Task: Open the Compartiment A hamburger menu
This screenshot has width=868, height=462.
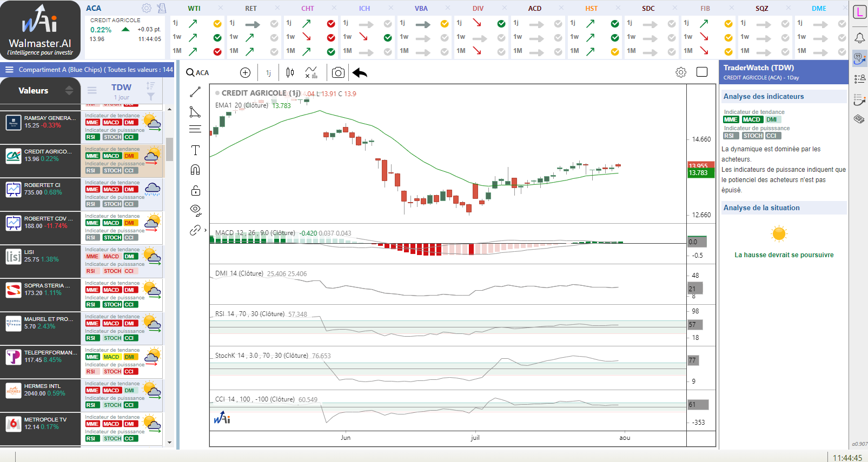Action: (9, 70)
